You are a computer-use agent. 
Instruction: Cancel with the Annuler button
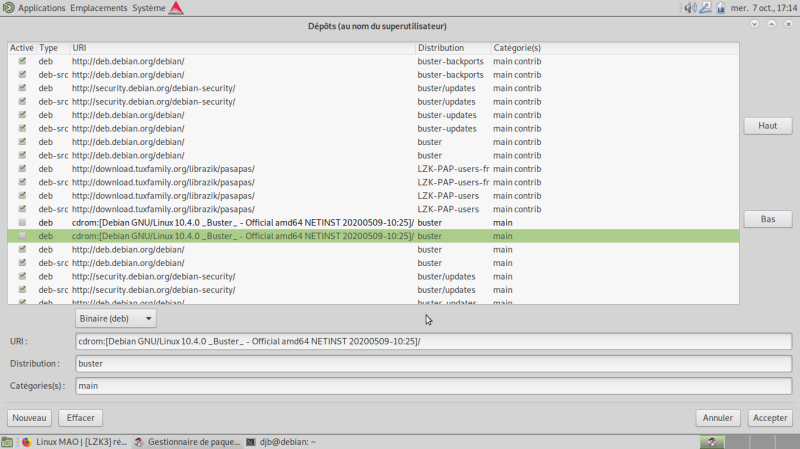(x=717, y=418)
